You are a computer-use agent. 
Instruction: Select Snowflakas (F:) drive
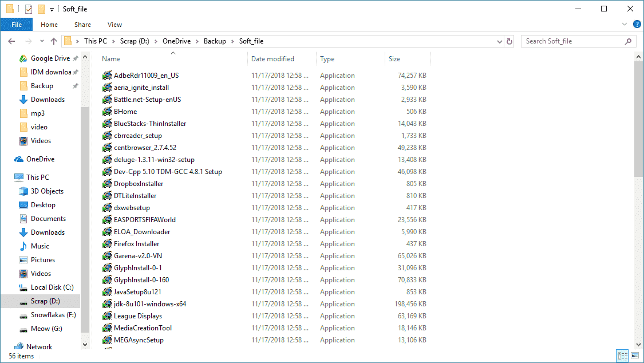tap(53, 315)
